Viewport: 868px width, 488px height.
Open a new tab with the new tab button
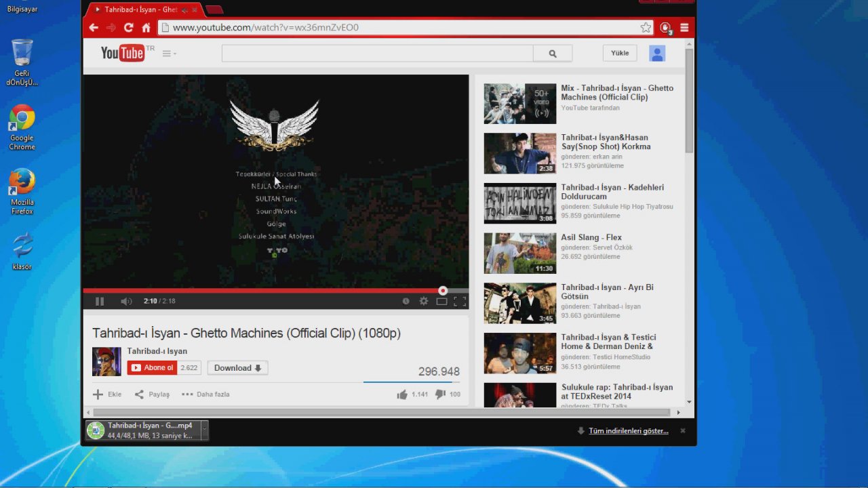click(x=214, y=9)
